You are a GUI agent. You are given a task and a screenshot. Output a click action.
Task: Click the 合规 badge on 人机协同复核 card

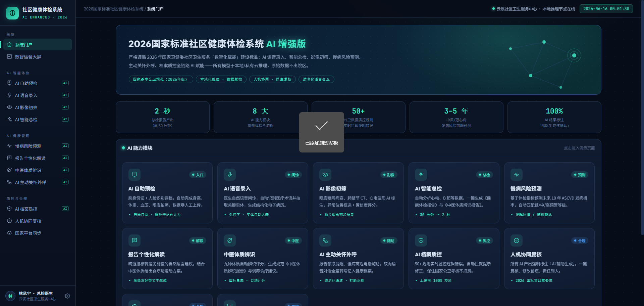580,241
